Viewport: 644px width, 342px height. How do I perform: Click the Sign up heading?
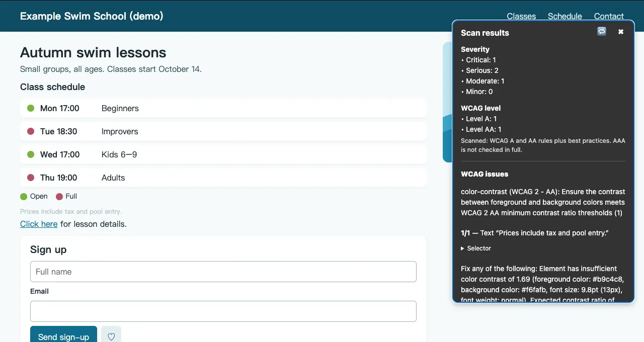(48, 249)
